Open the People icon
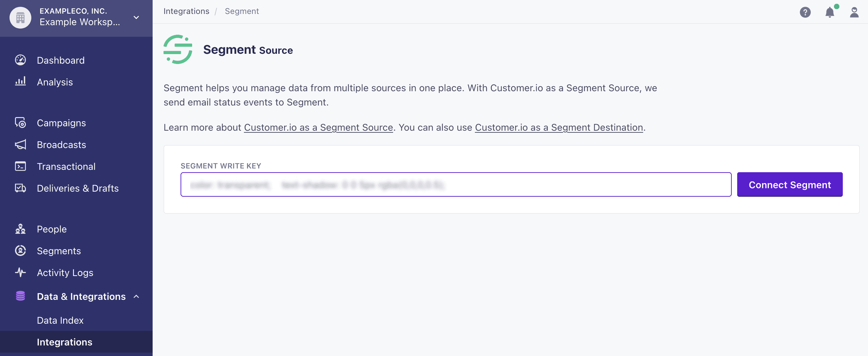Viewport: 868px width, 356px height. (x=20, y=229)
